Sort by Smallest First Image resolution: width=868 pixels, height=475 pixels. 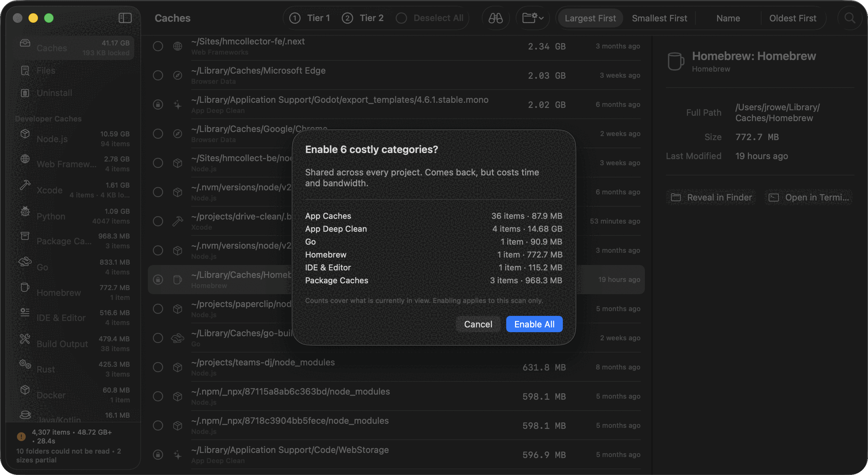point(659,18)
